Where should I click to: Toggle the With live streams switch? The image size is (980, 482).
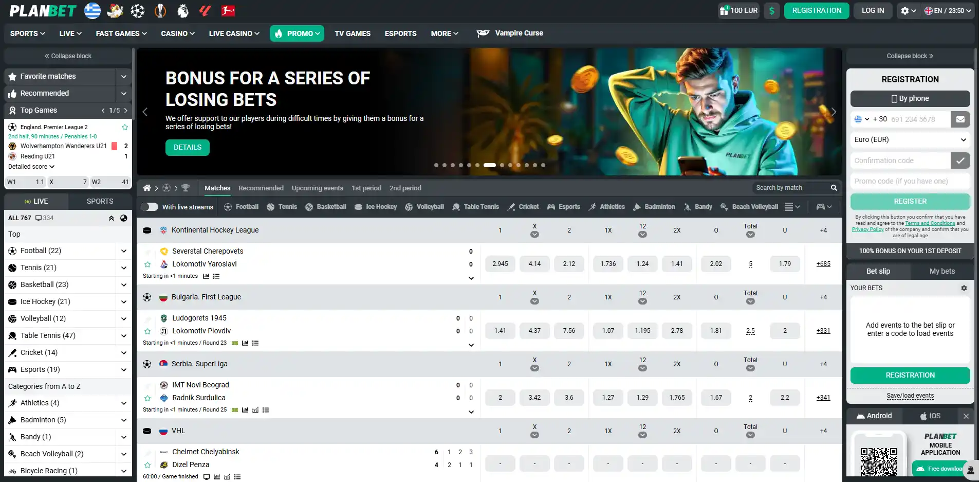150,207
